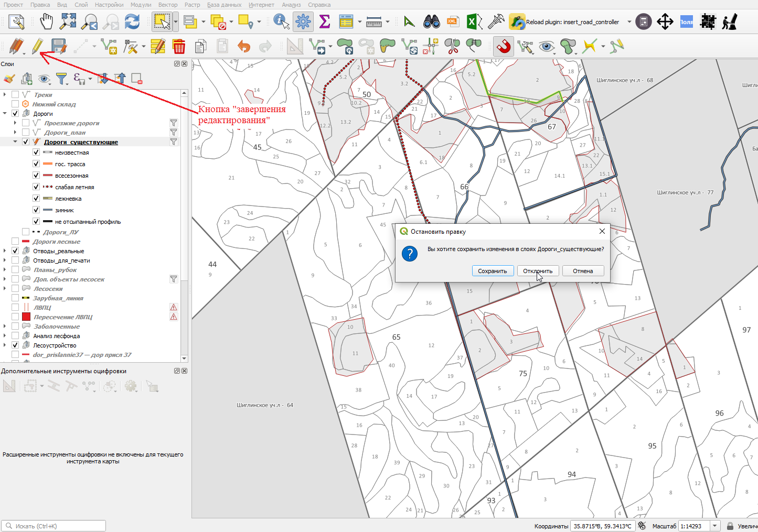The image size is (758, 532).
Task: Open the База данных menu
Action: [224, 5]
